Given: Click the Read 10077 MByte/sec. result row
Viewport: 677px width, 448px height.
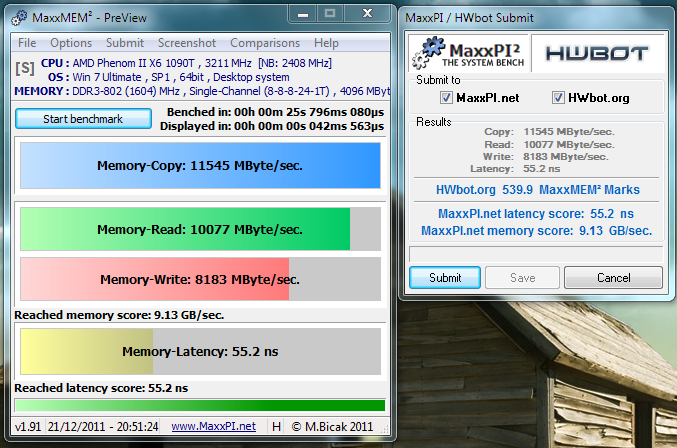Looking at the screenshot, I should point(549,145).
